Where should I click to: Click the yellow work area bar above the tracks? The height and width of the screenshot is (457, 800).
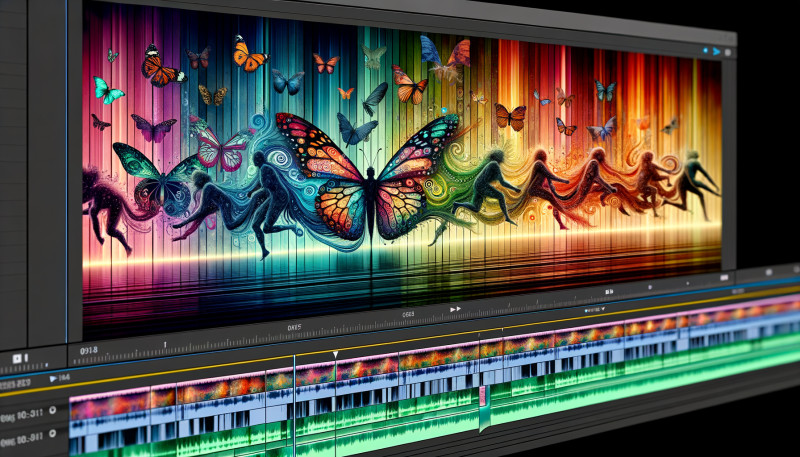pos(400,347)
